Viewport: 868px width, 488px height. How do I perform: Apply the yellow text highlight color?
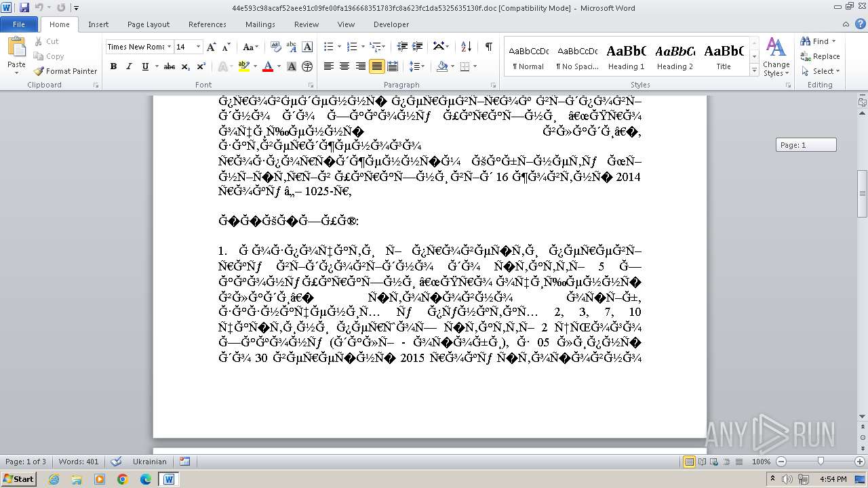[x=243, y=66]
